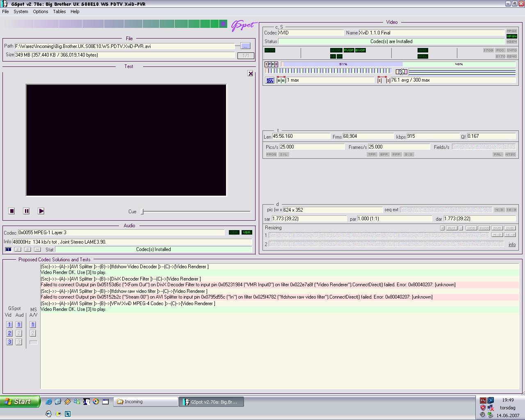This screenshot has width=525, height=420.
Task: Click the AVI resize preset button
Action: tap(451, 228)
